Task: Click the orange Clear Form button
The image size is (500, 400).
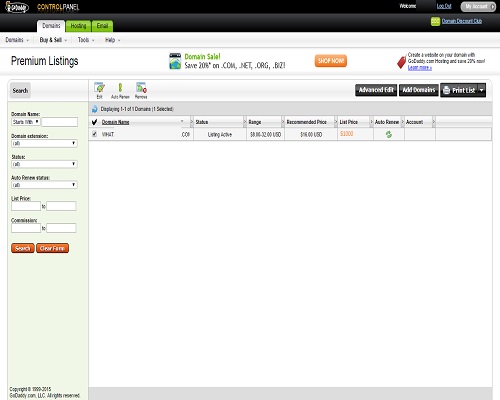Action: click(x=52, y=248)
